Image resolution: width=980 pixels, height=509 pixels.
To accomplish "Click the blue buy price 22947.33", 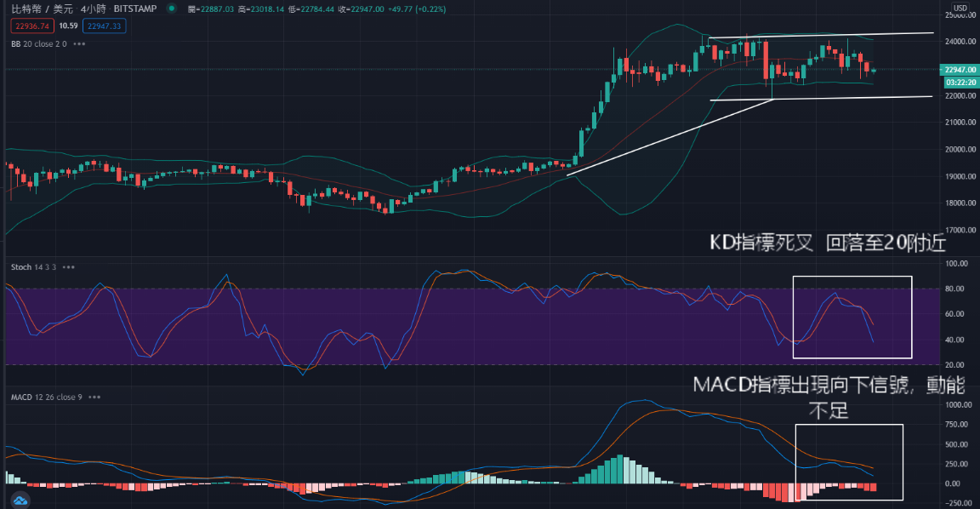I will [105, 26].
